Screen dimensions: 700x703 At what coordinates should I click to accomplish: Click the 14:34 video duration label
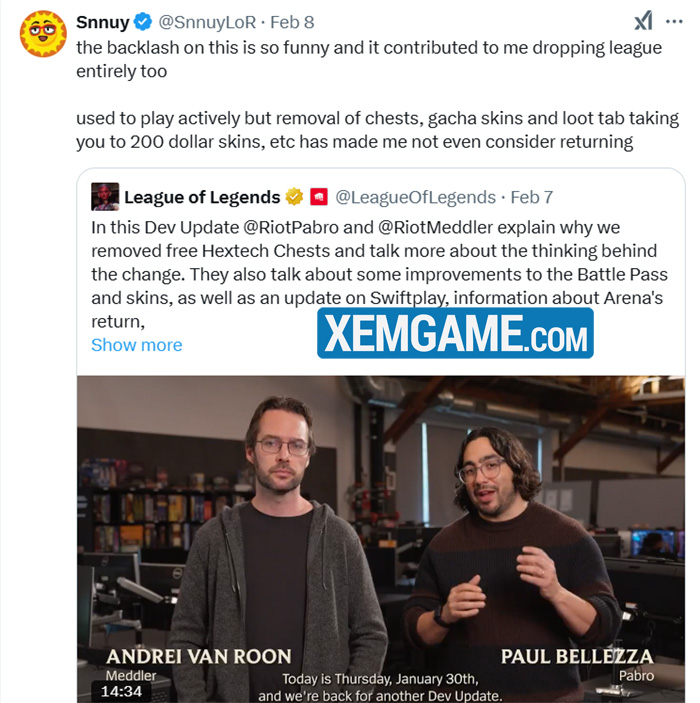[121, 691]
